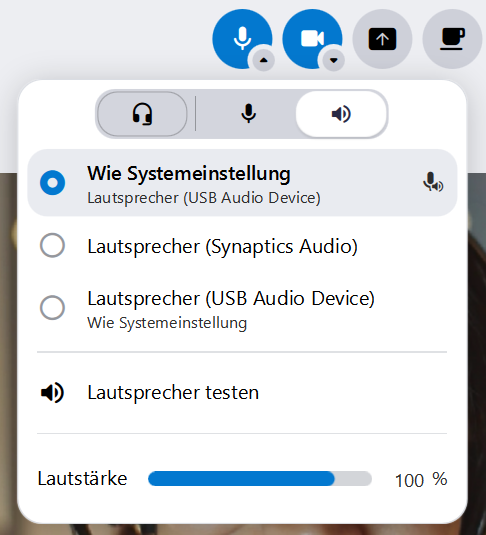Select the Wie Systemeinstellung radio button
The image size is (486, 535).
pos(53,183)
